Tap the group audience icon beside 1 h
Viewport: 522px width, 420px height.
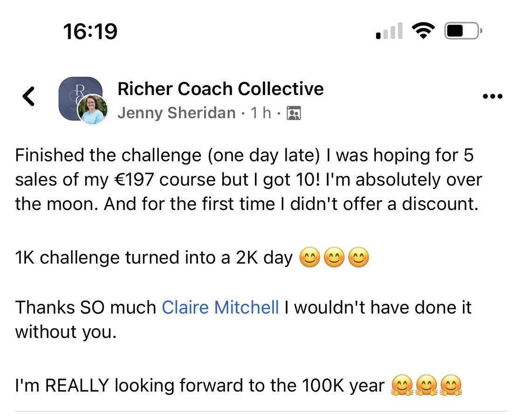click(294, 113)
